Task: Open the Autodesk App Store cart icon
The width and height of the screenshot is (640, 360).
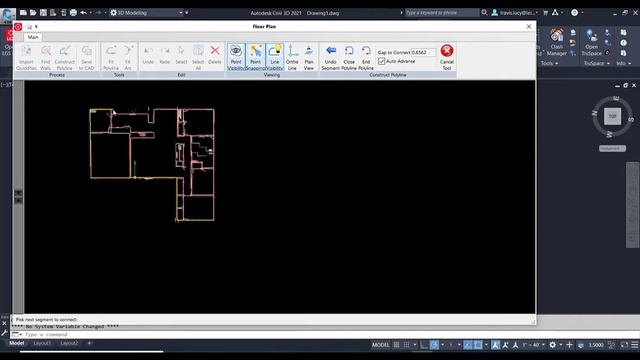Action: [x=545, y=13]
